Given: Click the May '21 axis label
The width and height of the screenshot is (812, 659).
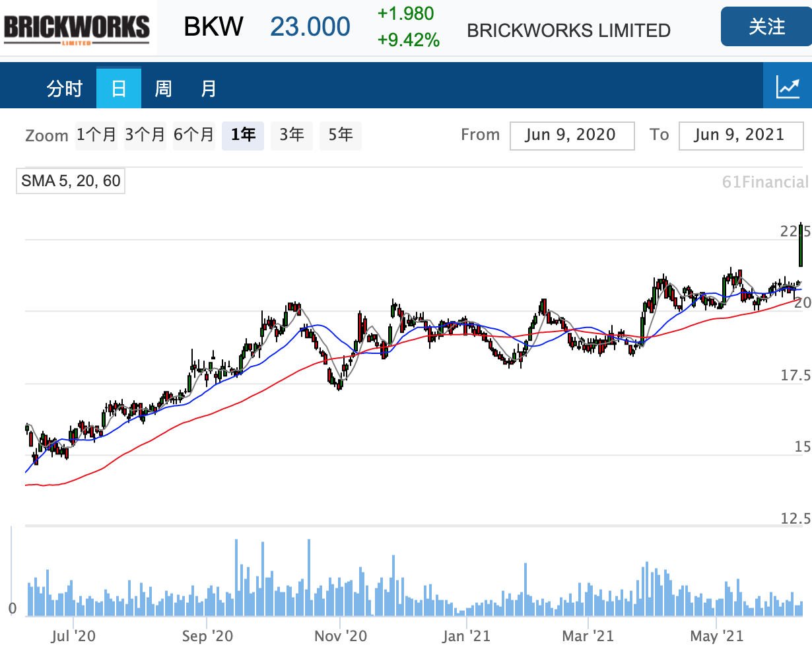Looking at the screenshot, I should pyautogui.click(x=716, y=636).
